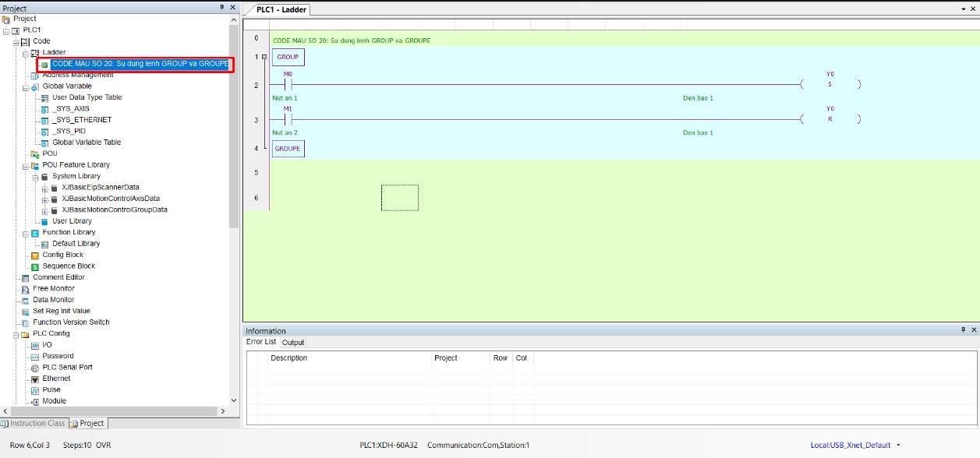Select the Y0 reset coil in row 3
This screenshot has height=458, width=980.
pos(830,119)
